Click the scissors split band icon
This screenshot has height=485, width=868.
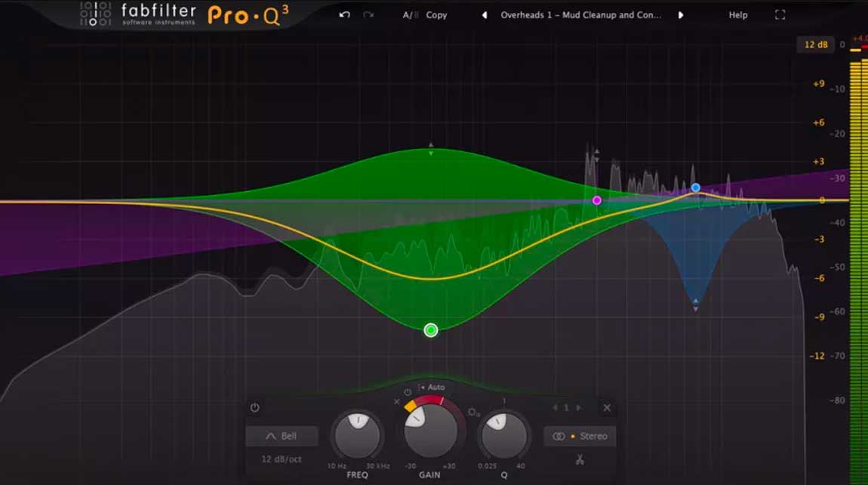coord(580,459)
